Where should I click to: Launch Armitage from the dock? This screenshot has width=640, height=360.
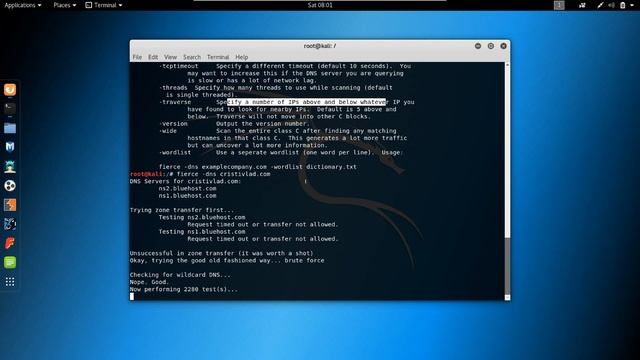(x=10, y=166)
